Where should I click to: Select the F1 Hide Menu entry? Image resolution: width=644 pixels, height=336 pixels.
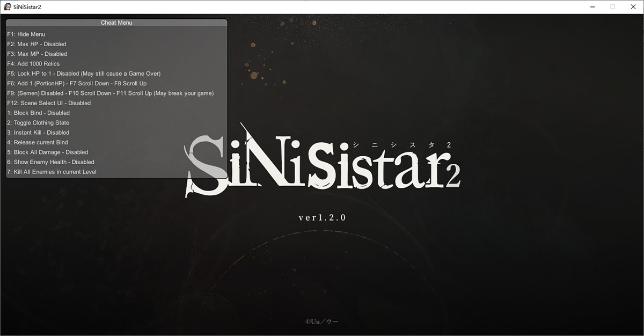click(26, 34)
